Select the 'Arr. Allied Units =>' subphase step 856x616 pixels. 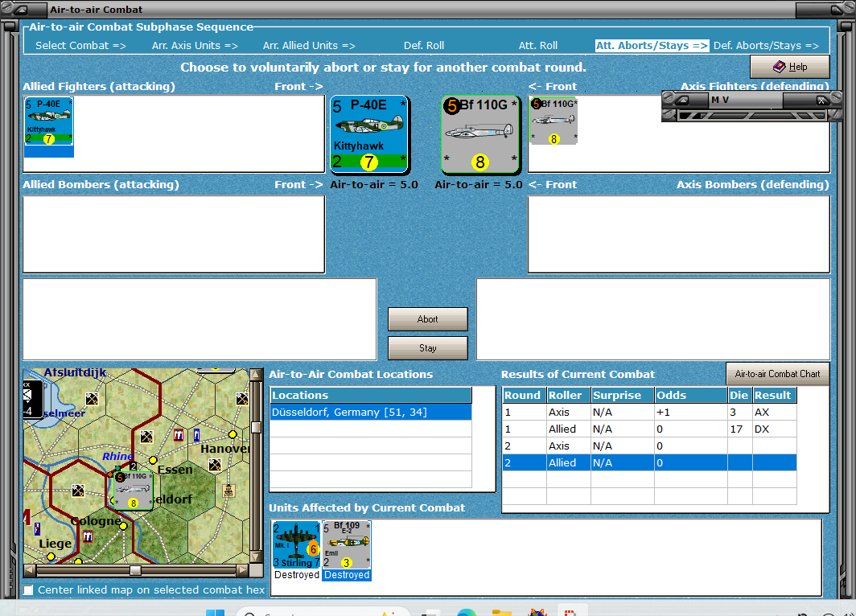[309, 45]
